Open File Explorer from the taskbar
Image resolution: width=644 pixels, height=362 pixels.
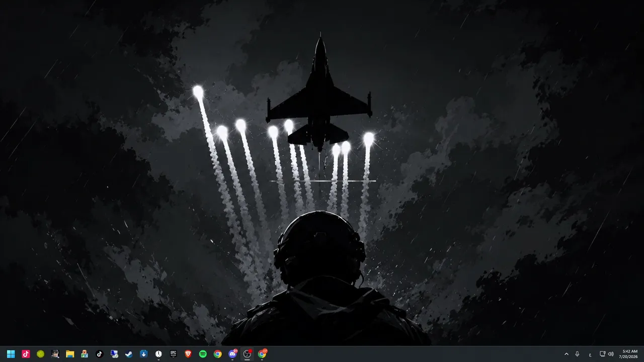[70, 354]
